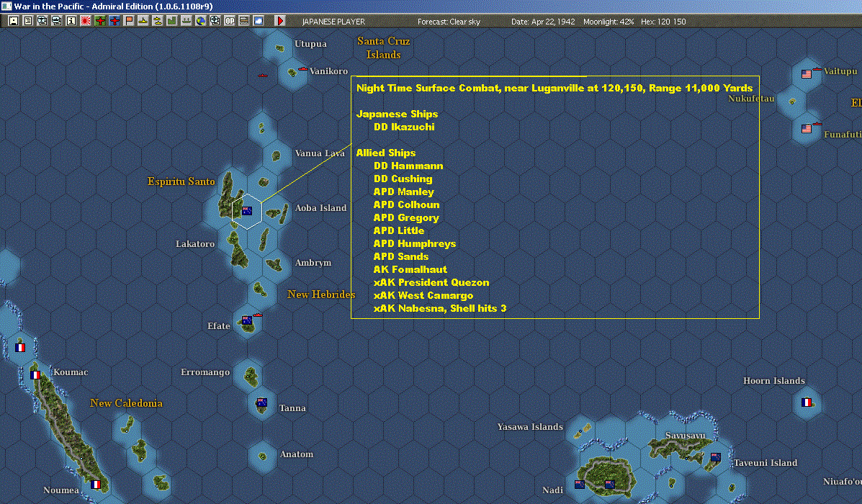Click the red play arrow icon

pos(280,21)
